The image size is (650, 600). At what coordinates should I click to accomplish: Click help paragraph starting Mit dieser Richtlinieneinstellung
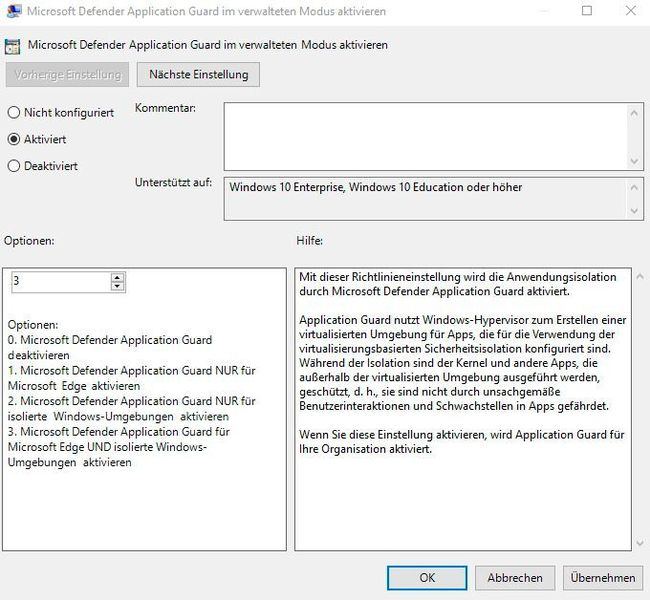[x=458, y=284]
